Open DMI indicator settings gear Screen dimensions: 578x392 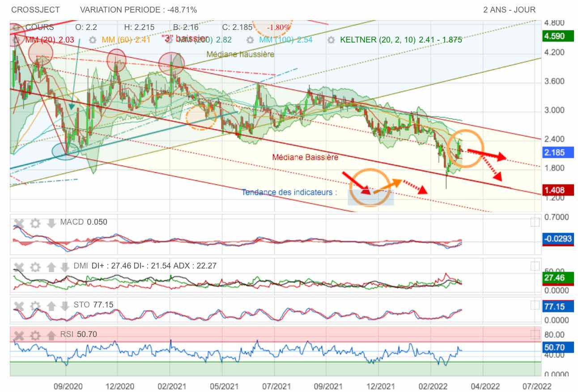(35, 267)
